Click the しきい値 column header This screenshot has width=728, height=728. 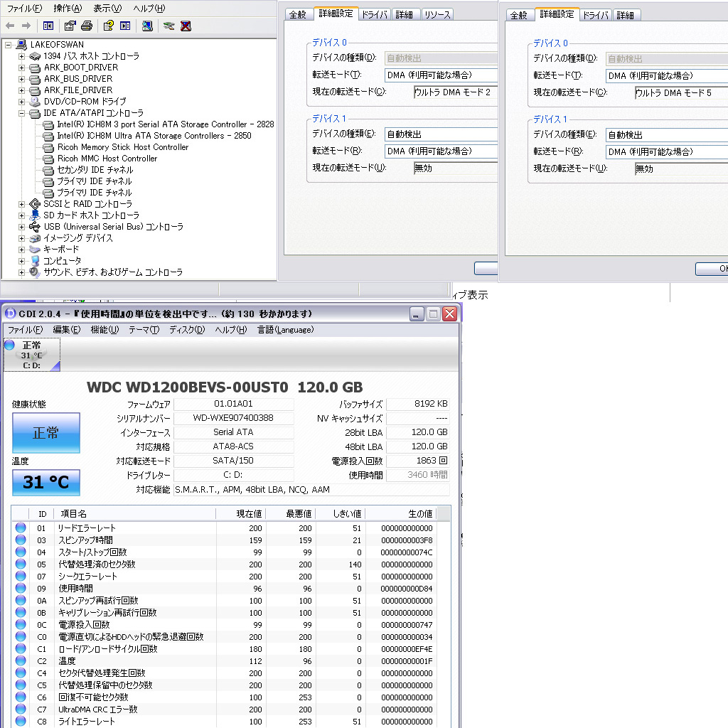click(341, 513)
